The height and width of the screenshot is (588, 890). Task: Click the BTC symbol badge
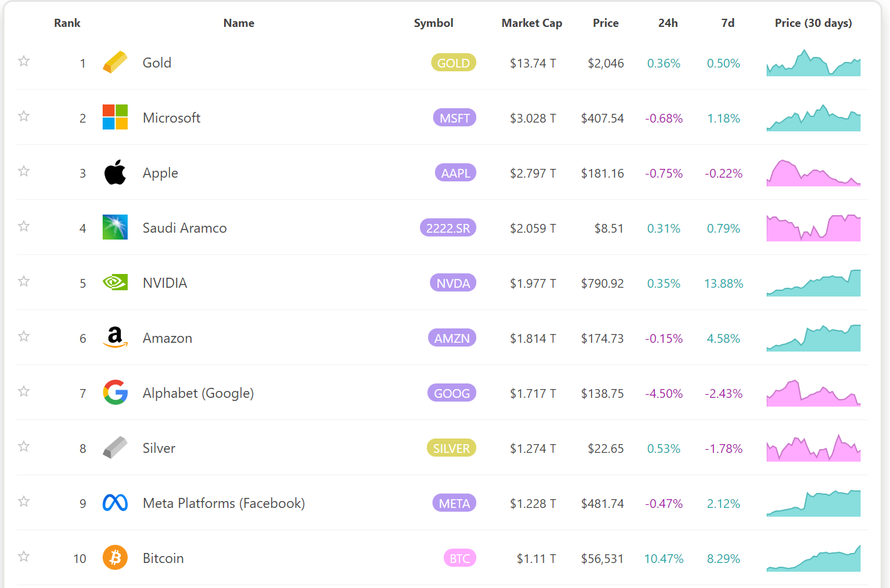pyautogui.click(x=460, y=558)
